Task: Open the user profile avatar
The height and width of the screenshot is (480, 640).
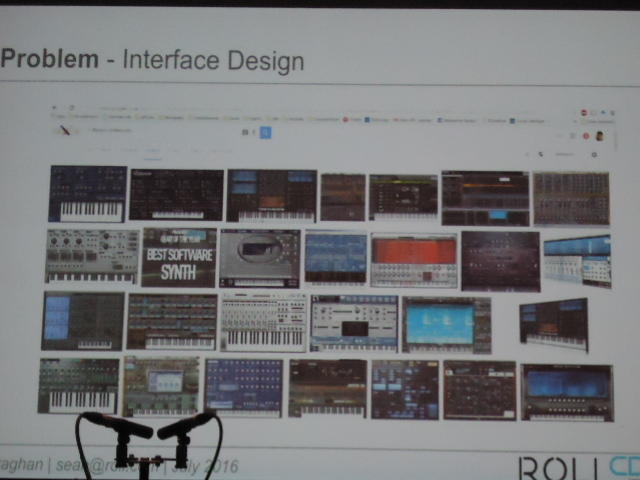Action: pos(600,136)
